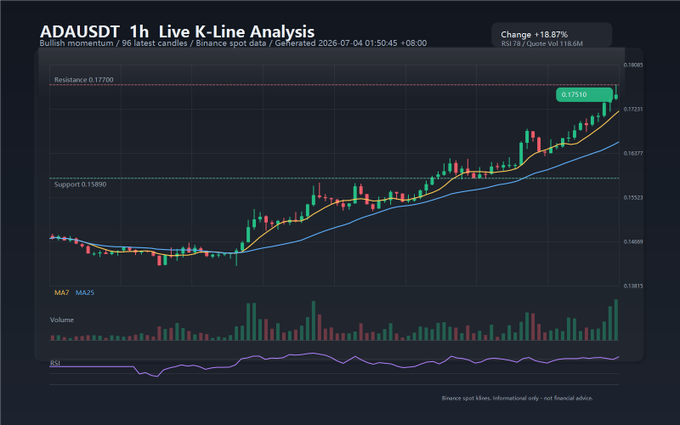680x425 pixels.
Task: Click the MA7 legend label
Action: point(62,293)
